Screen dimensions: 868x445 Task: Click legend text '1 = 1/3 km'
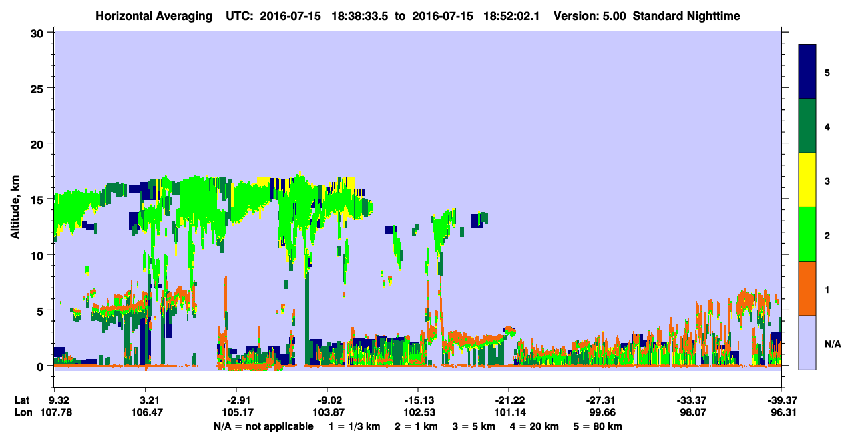coord(354,426)
